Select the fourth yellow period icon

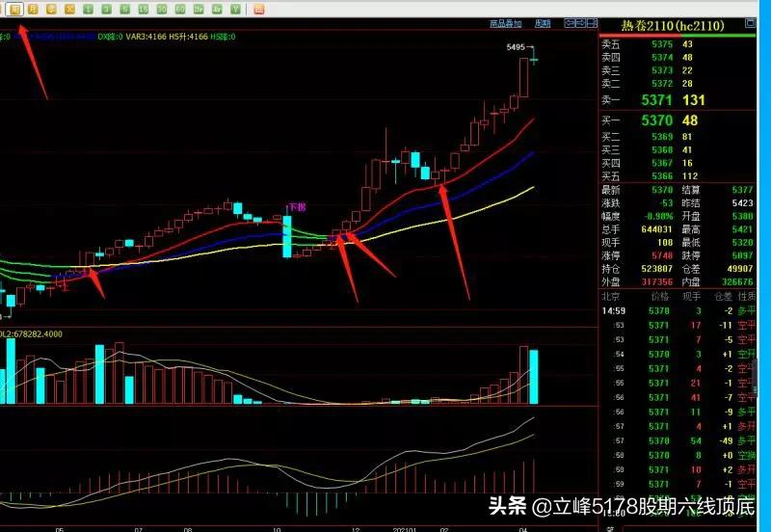pos(69,9)
